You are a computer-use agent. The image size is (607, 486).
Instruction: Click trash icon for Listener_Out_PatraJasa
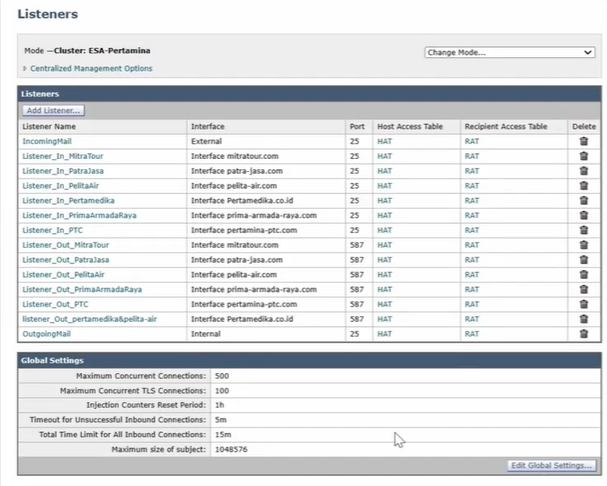tap(583, 259)
